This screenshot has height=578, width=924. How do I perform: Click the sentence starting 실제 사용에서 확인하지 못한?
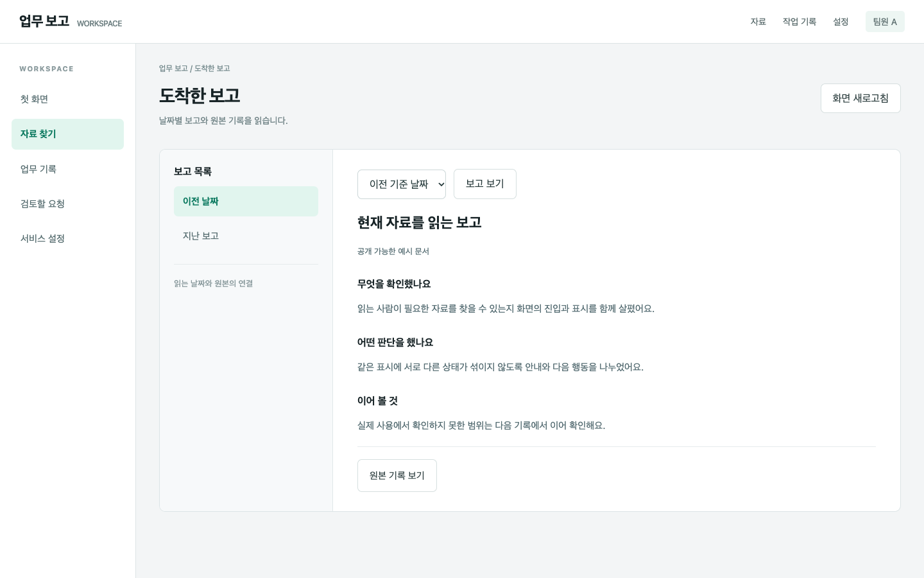[481, 425]
